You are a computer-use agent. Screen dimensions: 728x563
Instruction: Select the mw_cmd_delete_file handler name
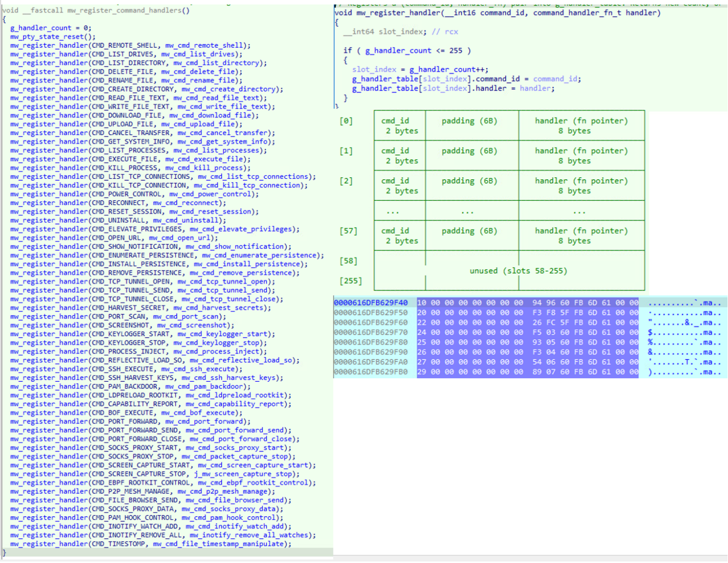coord(198,71)
